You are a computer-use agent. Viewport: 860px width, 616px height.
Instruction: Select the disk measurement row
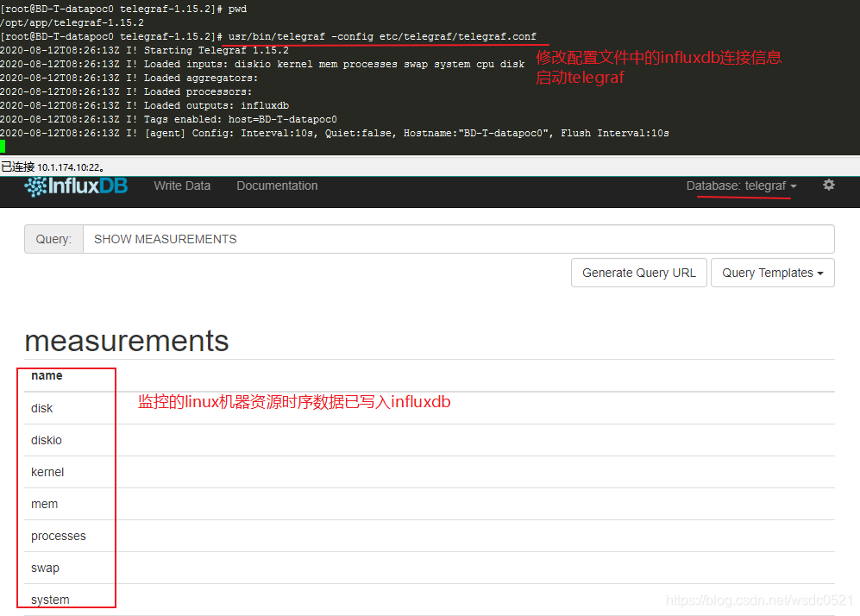[430, 408]
